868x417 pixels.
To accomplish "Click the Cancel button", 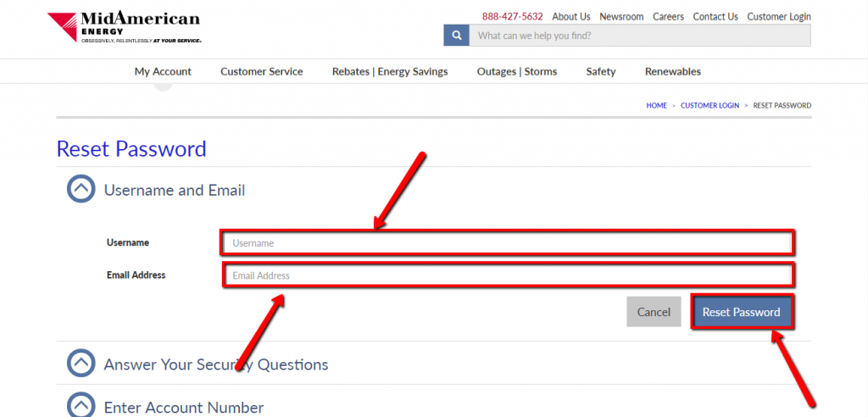I will coord(654,312).
